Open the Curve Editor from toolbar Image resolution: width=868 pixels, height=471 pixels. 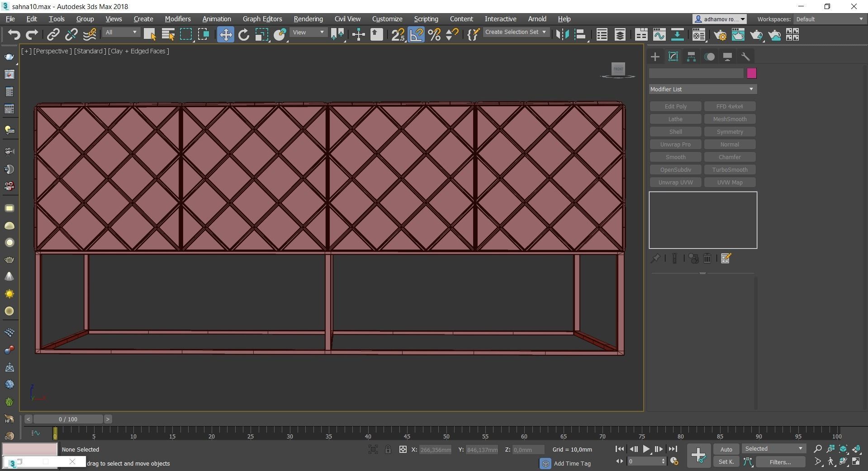[659, 35]
